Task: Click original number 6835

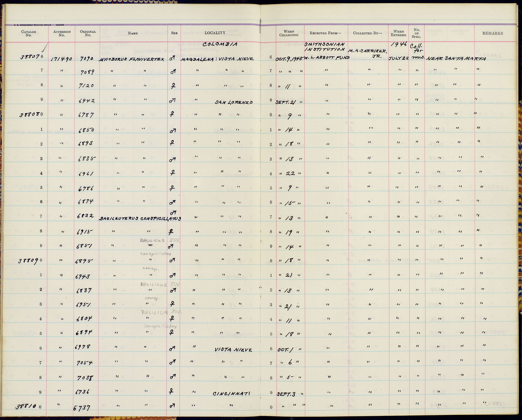Action: click(87, 159)
